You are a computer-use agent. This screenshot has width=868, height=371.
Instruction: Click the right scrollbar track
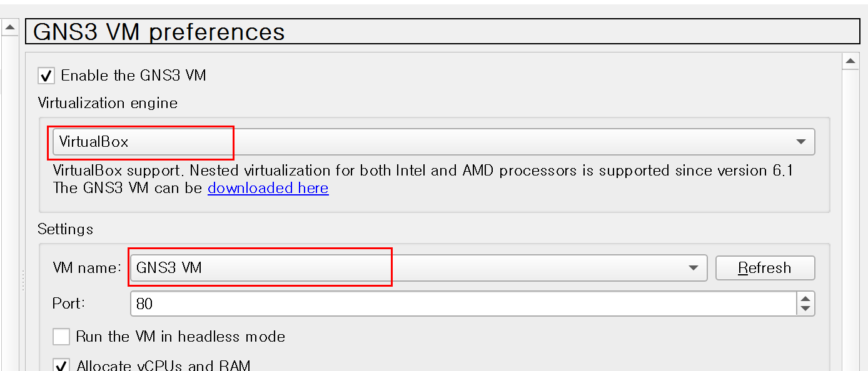[852, 219]
